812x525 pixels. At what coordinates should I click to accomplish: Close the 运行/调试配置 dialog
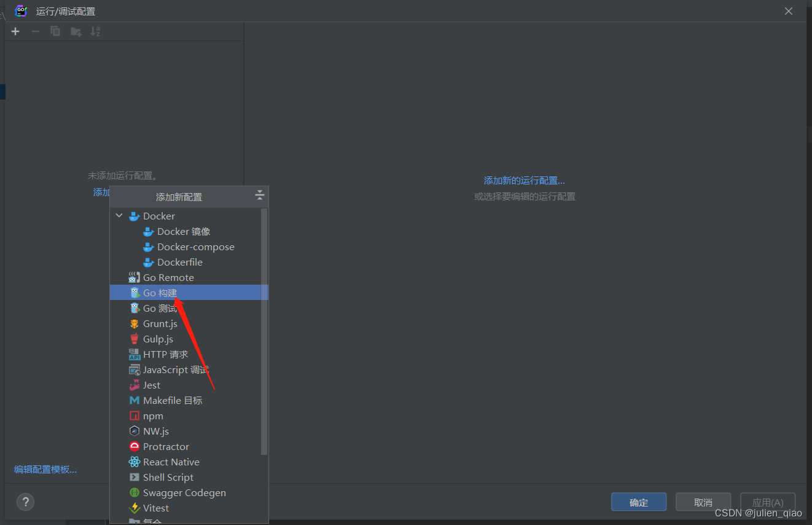click(x=789, y=11)
